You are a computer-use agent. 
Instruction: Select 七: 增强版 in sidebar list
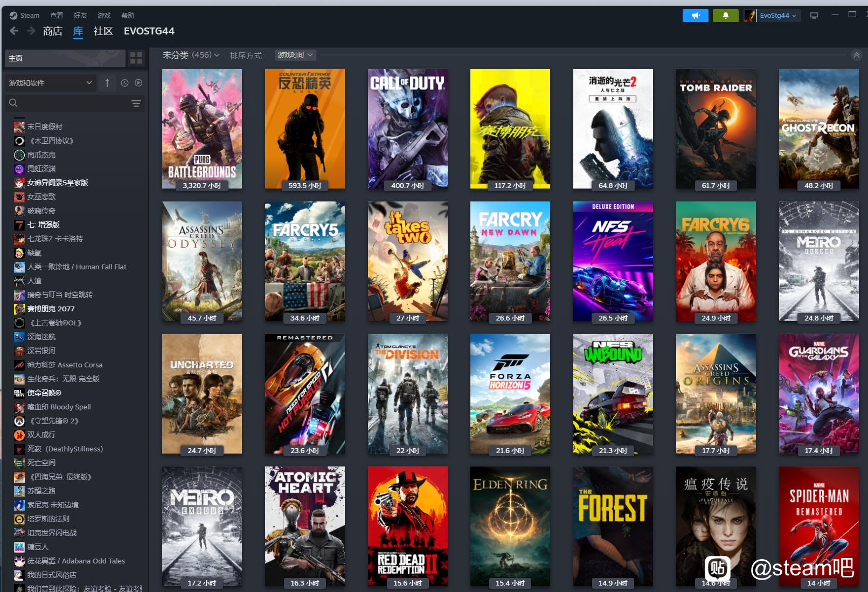[44, 225]
